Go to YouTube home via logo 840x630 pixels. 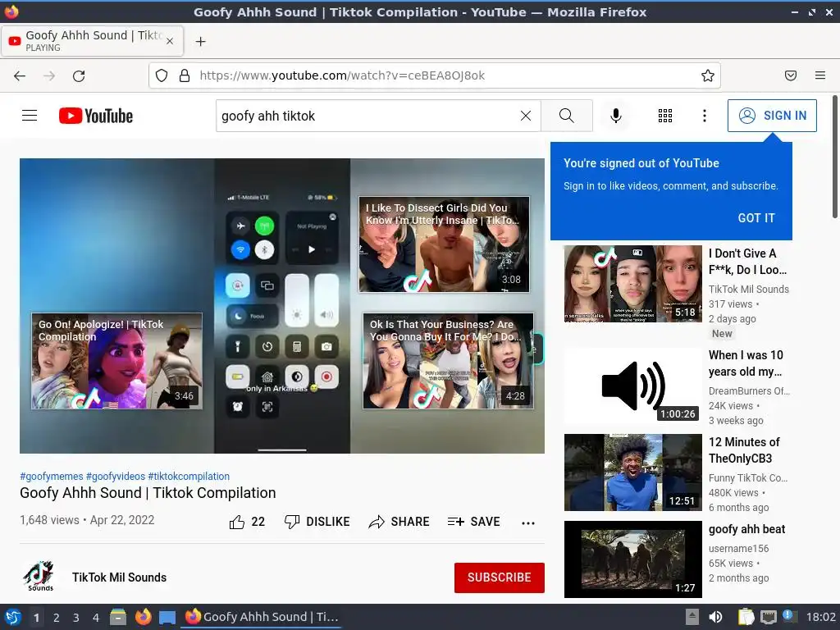[x=96, y=116]
